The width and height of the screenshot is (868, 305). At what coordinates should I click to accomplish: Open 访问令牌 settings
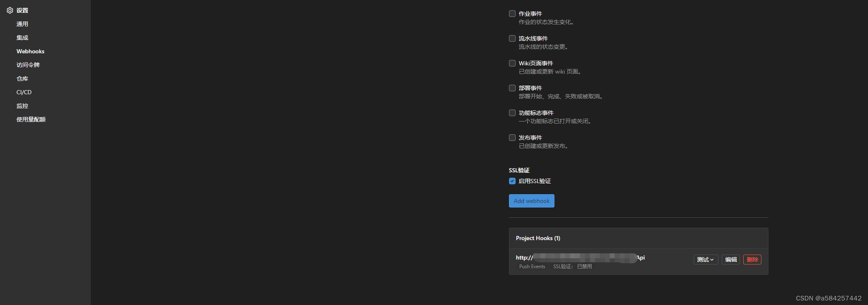tap(28, 65)
